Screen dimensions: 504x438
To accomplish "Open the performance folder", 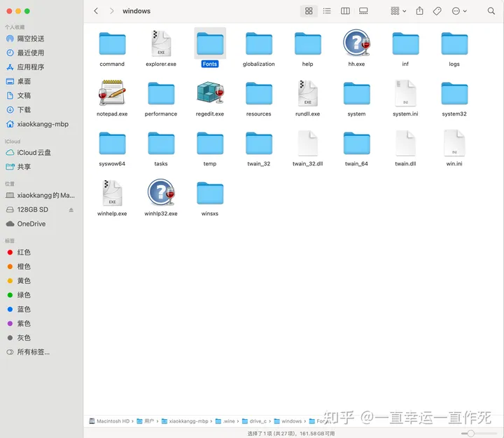I will click(161, 94).
